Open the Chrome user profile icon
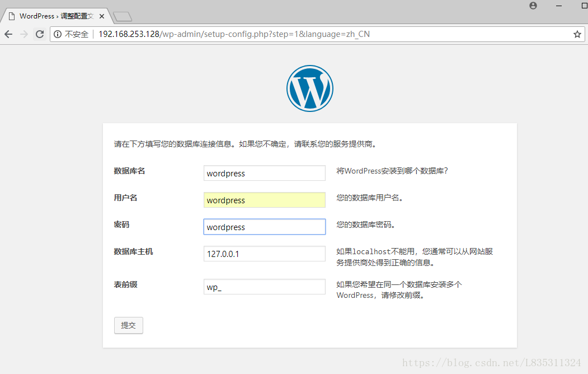Viewport: 588px width, 374px height. coord(533,6)
